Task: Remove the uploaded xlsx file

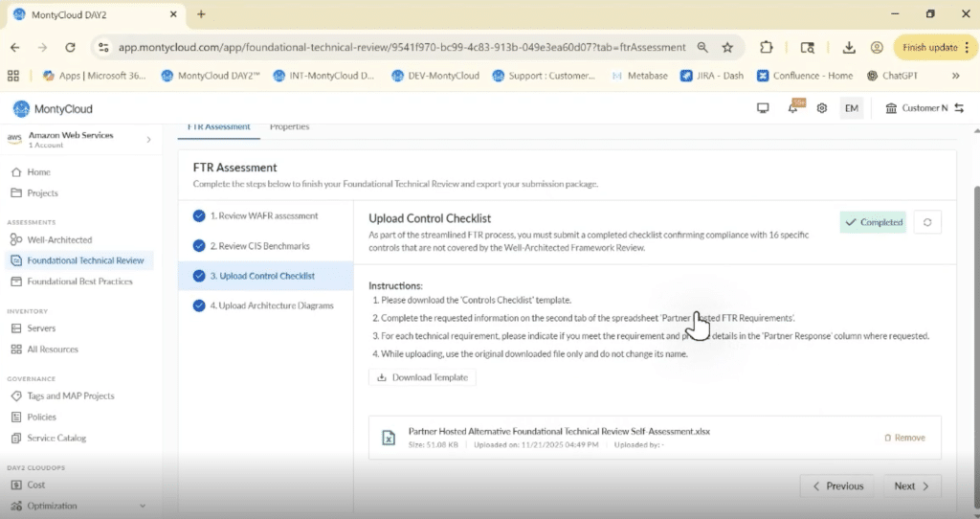Action: tap(904, 438)
